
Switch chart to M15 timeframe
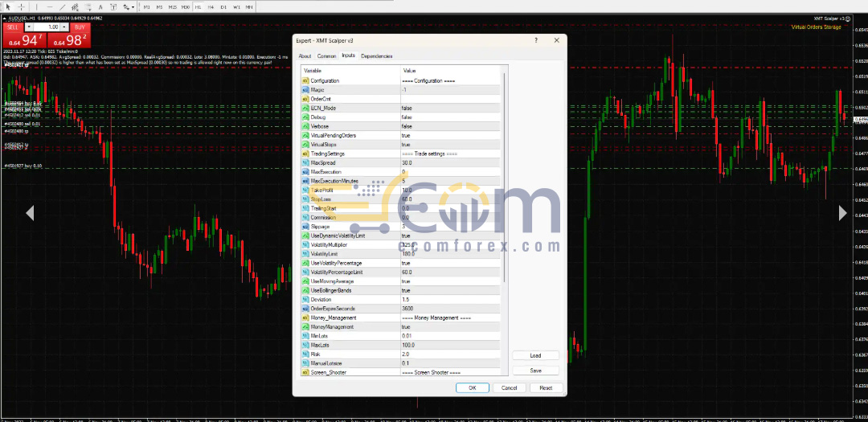pos(172,7)
